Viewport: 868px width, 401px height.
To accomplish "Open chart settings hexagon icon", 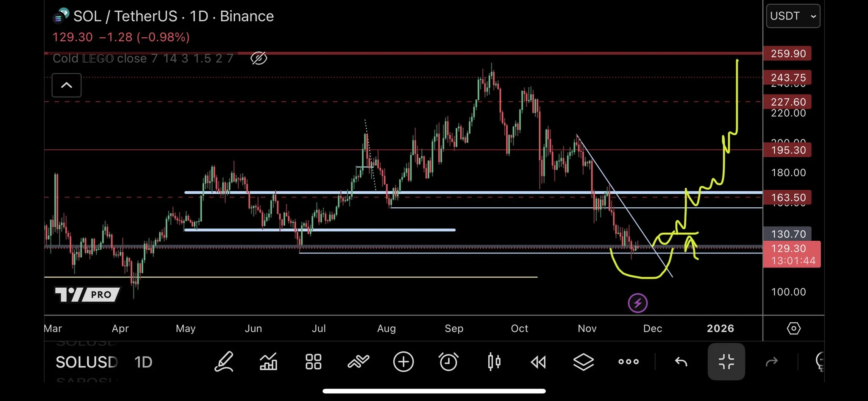I will [x=793, y=329].
